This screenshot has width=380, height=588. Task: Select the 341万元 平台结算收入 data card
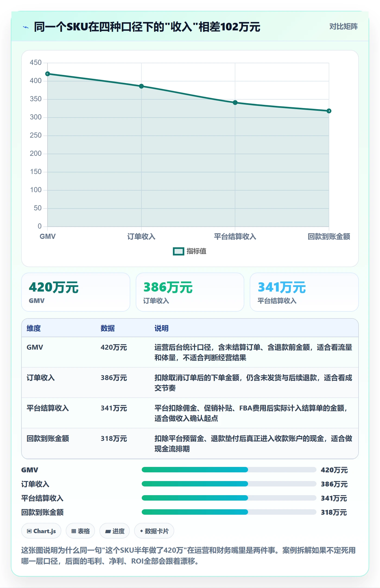click(x=304, y=292)
